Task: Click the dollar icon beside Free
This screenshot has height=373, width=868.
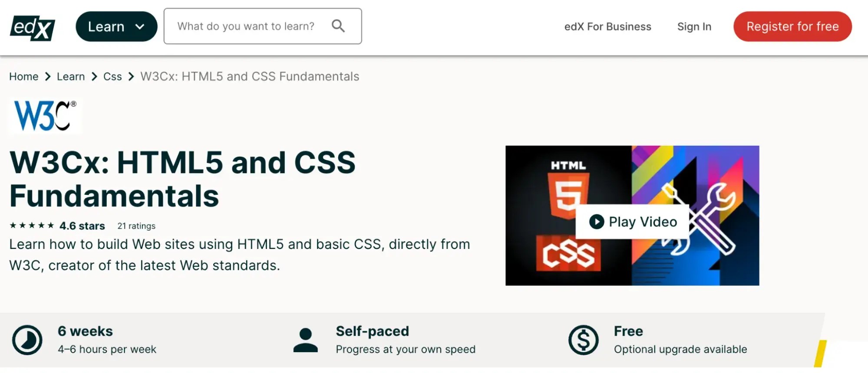Action: click(x=584, y=340)
